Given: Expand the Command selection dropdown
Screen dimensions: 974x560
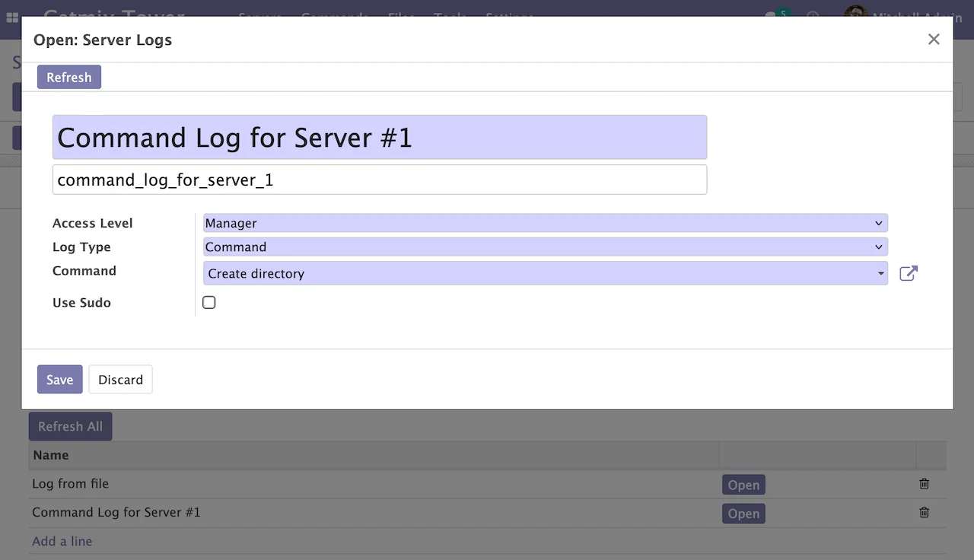Looking at the screenshot, I should pos(880,273).
